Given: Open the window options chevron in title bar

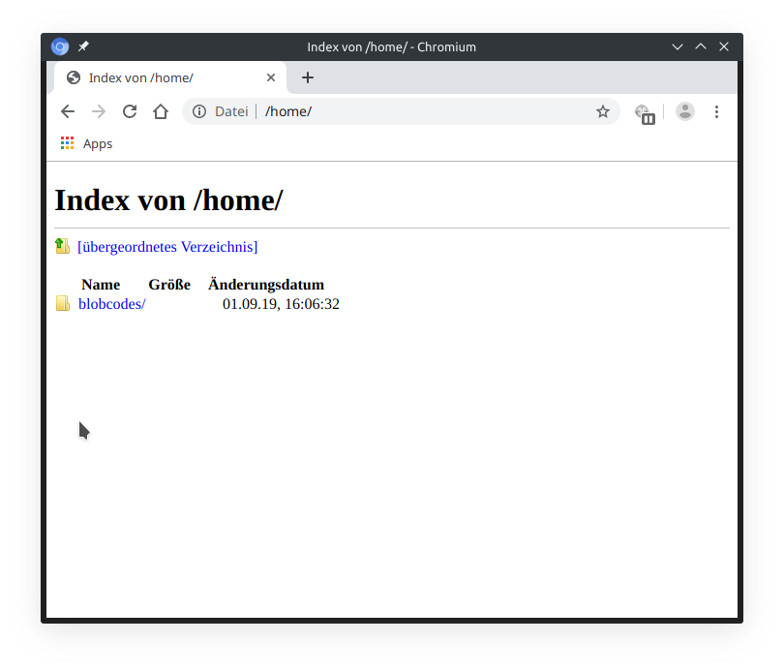Looking at the screenshot, I should [x=677, y=46].
